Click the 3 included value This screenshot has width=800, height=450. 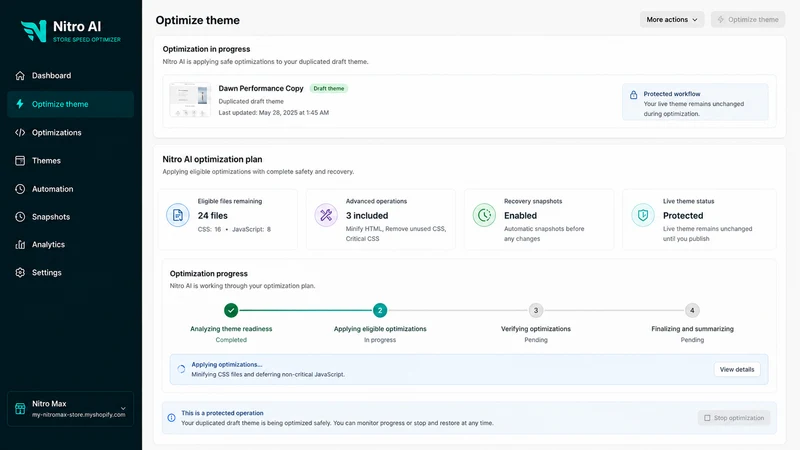367,216
